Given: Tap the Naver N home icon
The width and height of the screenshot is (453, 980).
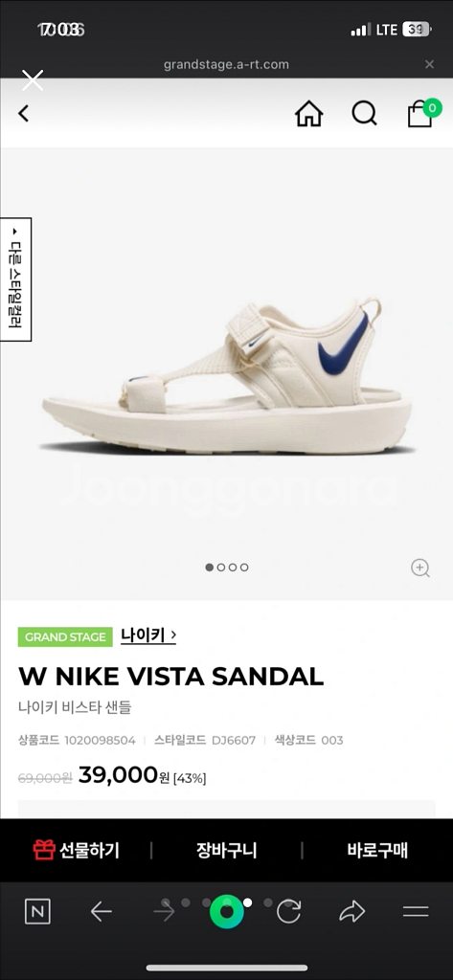Looking at the screenshot, I should pos(37,912).
